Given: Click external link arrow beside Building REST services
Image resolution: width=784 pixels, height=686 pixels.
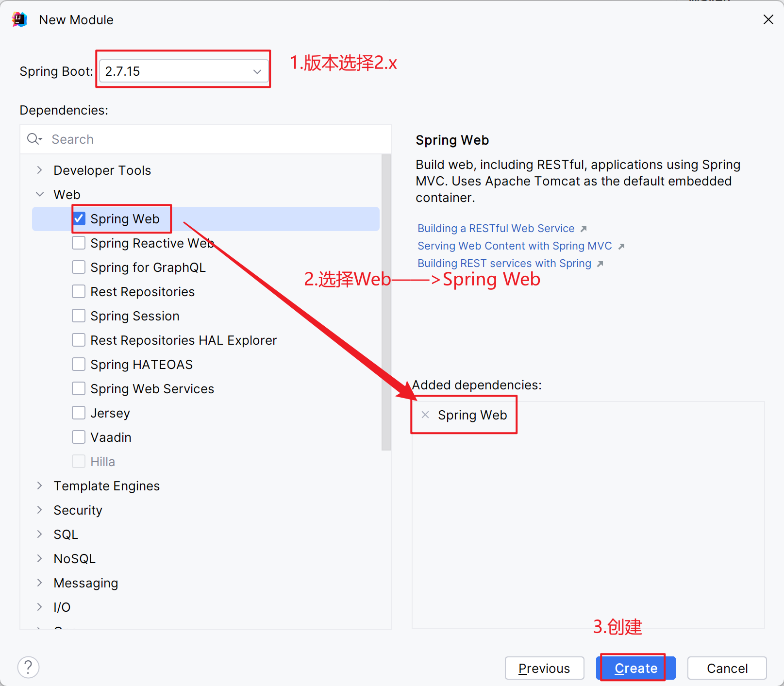Looking at the screenshot, I should coord(600,264).
